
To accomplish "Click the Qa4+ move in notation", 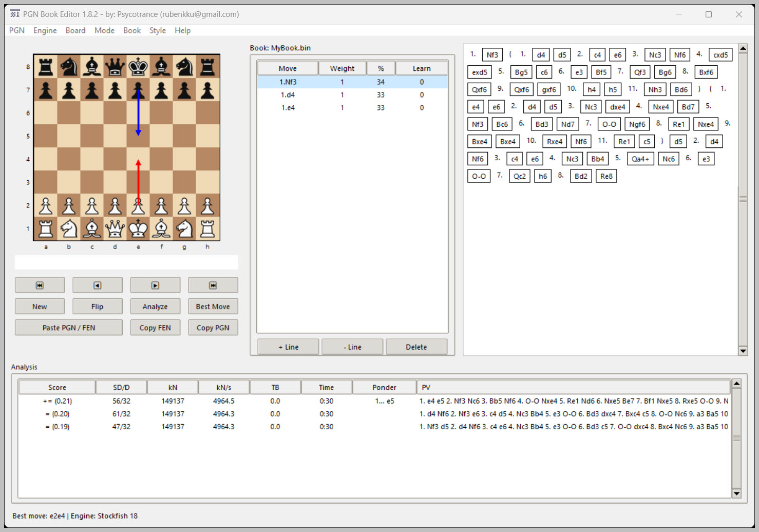I will click(x=640, y=159).
